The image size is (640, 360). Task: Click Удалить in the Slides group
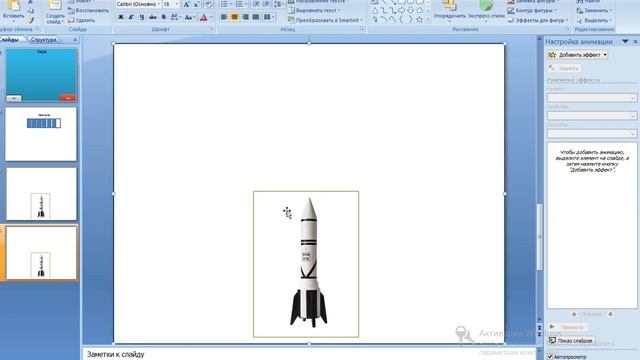point(81,20)
